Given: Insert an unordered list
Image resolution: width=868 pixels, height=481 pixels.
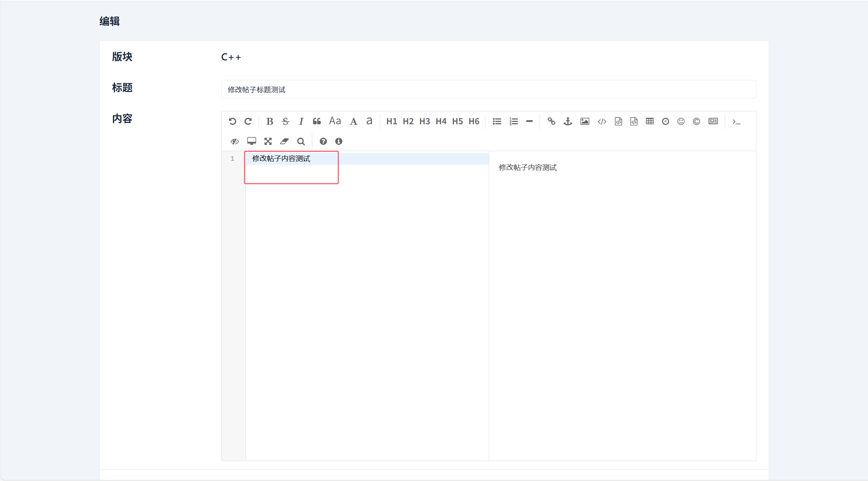Looking at the screenshot, I should click(497, 121).
